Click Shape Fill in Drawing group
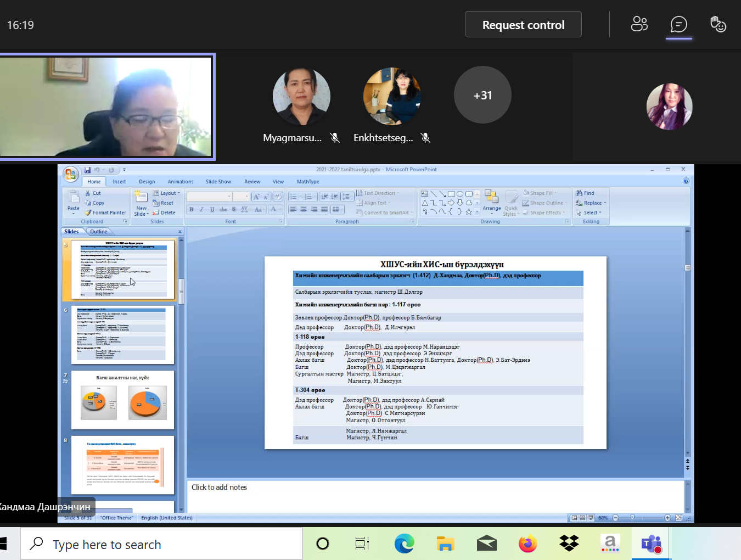Image resolution: width=741 pixels, height=560 pixels. click(540, 193)
